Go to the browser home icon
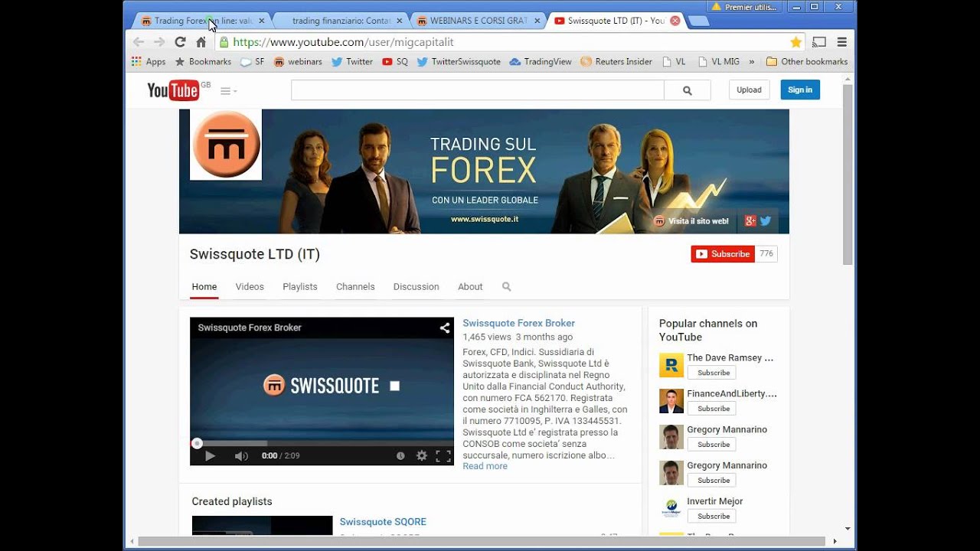The width and height of the screenshot is (980, 551). [x=201, y=43]
